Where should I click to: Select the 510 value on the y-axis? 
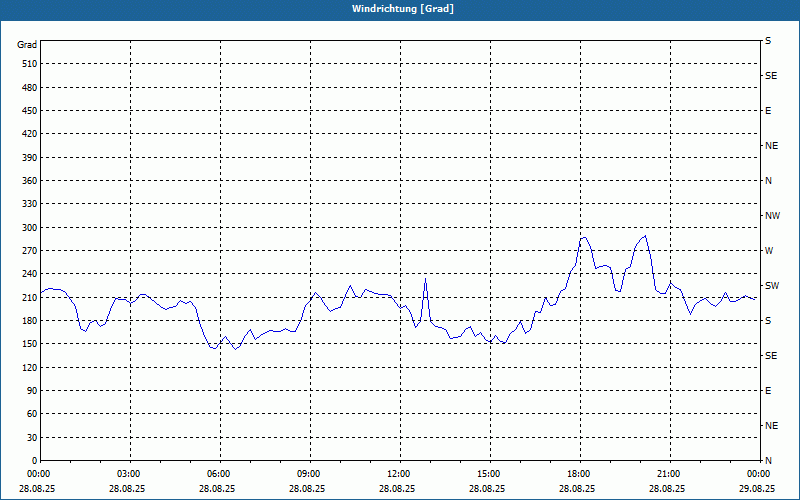[28, 64]
